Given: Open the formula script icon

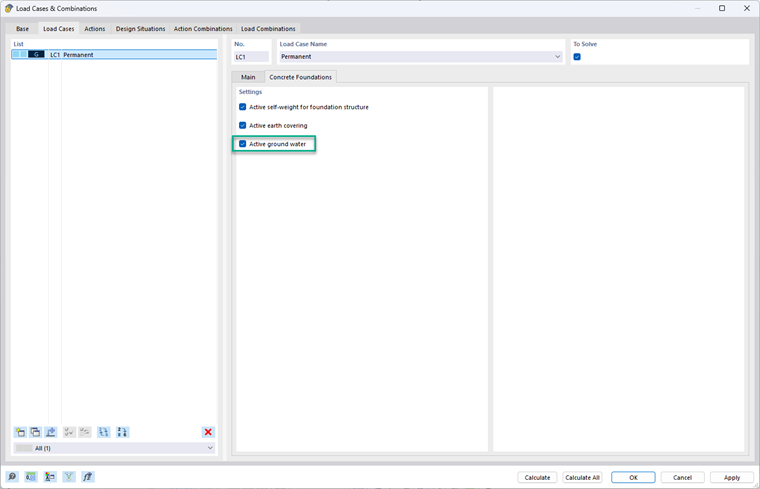Looking at the screenshot, I should tap(88, 477).
